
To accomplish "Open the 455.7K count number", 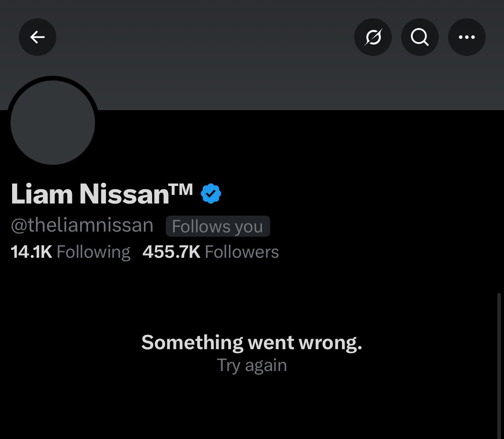I will point(172,252).
